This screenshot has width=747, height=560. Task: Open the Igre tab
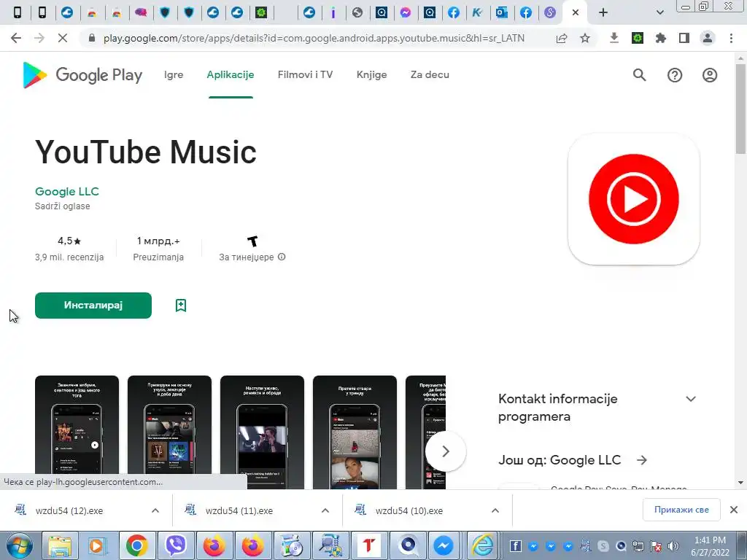pos(174,75)
